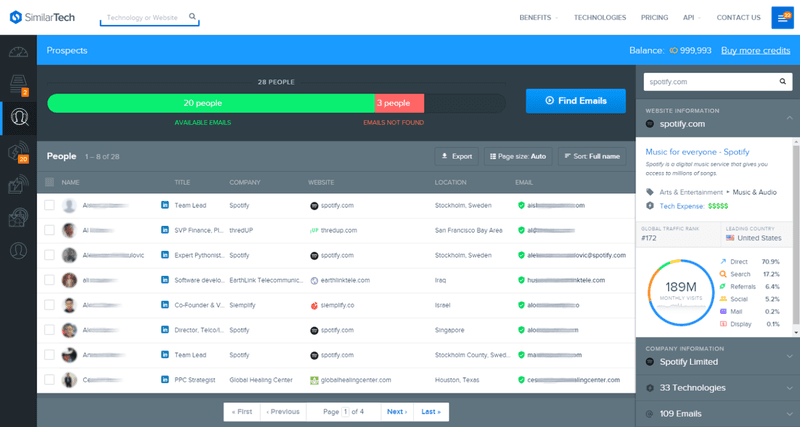Click the top search magnifier icon
800x427 pixels.
point(192,17)
